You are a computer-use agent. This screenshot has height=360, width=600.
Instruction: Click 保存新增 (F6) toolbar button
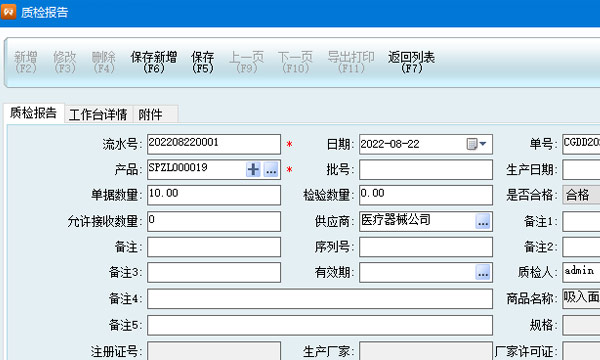[x=153, y=62]
